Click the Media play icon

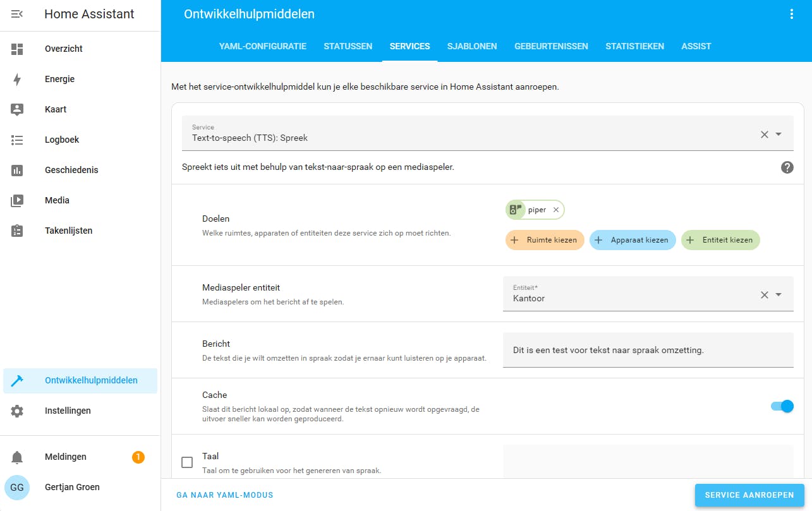click(17, 200)
